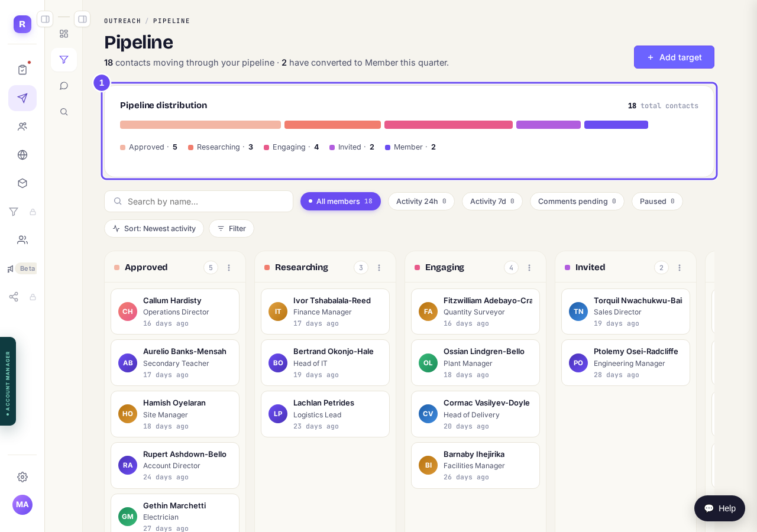Open the MA user avatar
Image resolution: width=757 pixels, height=532 pixels.
[22, 505]
